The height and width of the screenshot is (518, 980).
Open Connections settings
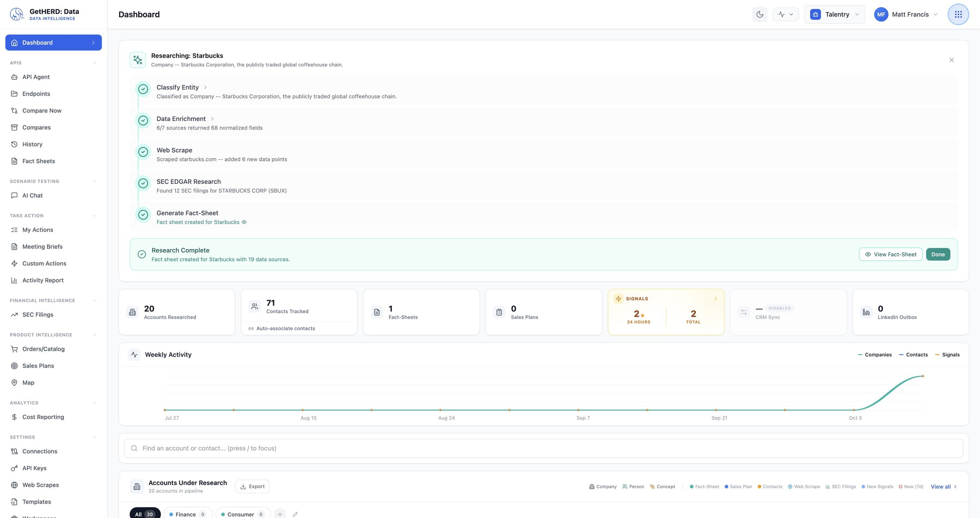53,451
